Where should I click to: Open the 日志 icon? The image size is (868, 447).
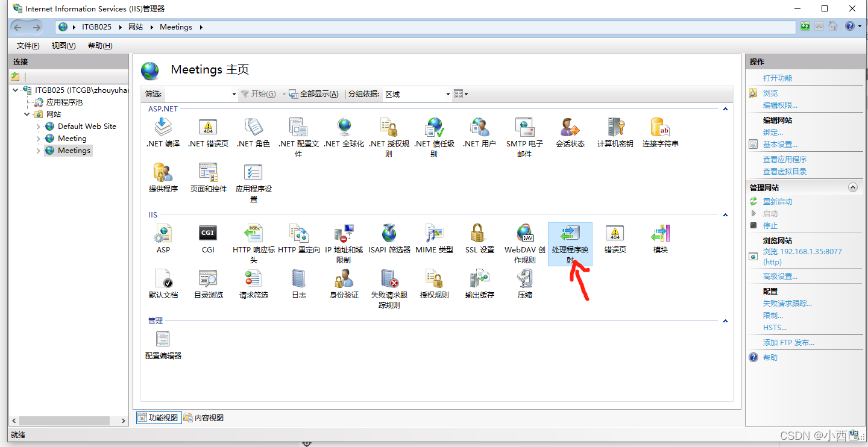[x=298, y=284]
